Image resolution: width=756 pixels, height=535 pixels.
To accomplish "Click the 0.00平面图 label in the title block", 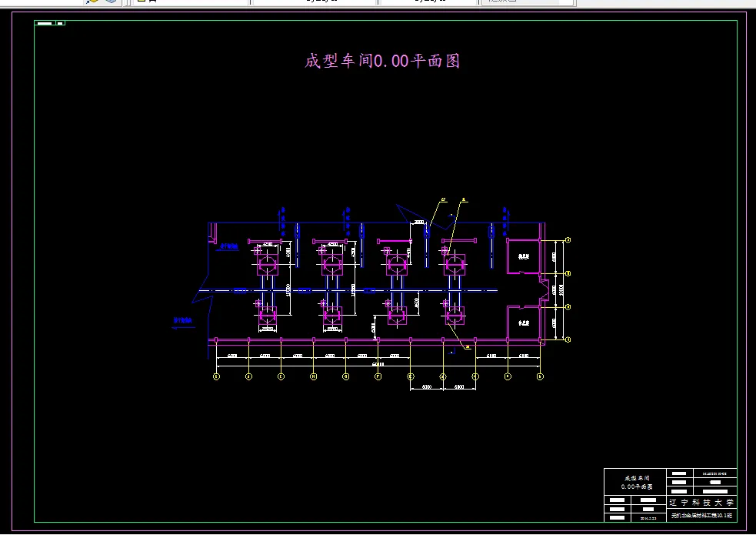I will [638, 487].
